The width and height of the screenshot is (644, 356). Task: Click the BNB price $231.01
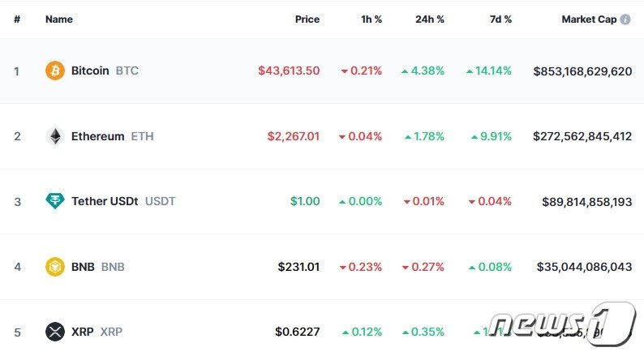pos(298,266)
